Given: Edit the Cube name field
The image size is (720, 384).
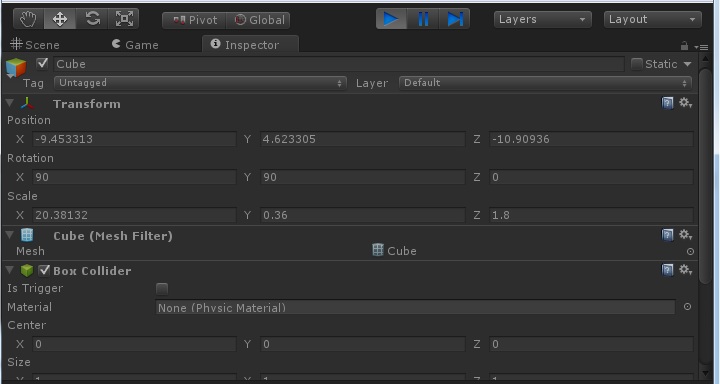Looking at the screenshot, I should coord(339,64).
